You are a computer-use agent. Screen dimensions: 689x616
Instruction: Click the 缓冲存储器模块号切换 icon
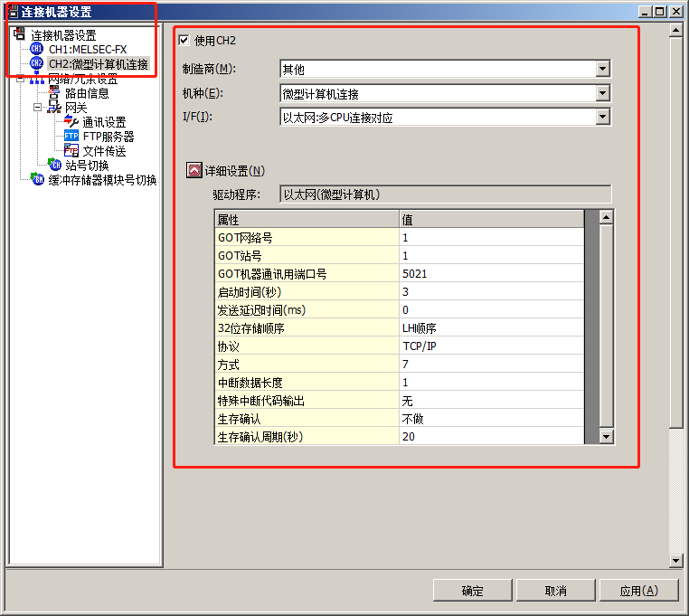tap(37, 180)
